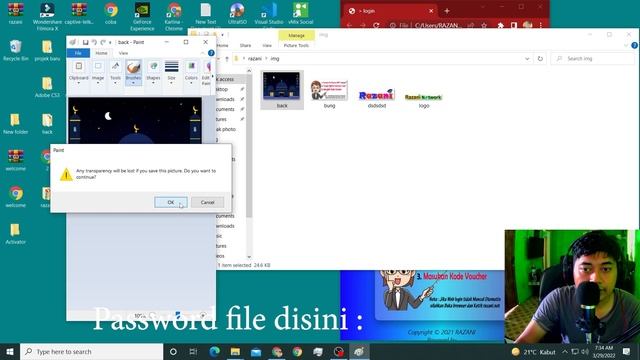This screenshot has height=360, width=640.
Task: Open Recycle Bin desktop icon
Action: coord(16,51)
